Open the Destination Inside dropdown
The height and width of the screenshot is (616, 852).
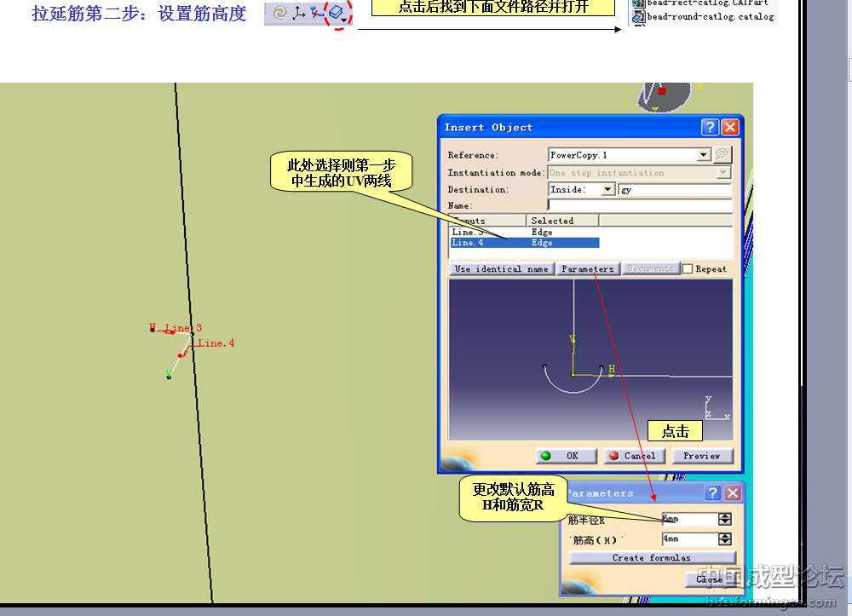(x=607, y=189)
